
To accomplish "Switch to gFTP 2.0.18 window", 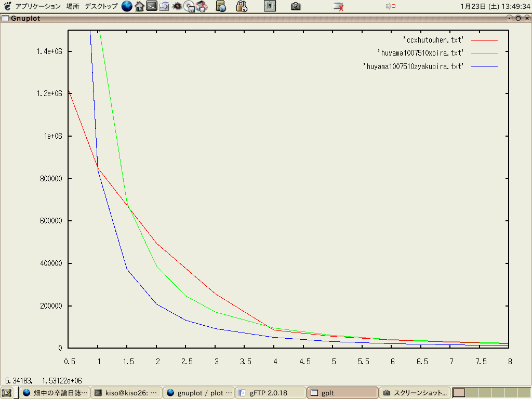I will 271,393.
